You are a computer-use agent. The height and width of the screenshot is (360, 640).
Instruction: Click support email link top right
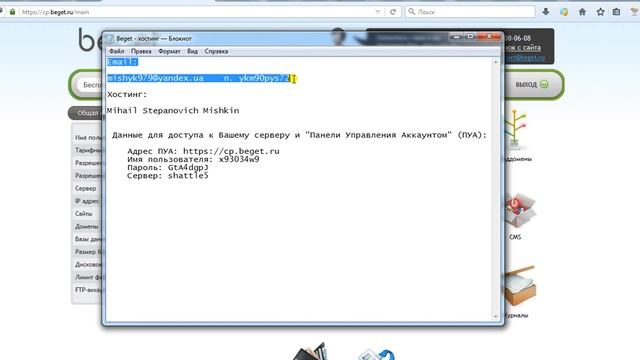pos(525,58)
